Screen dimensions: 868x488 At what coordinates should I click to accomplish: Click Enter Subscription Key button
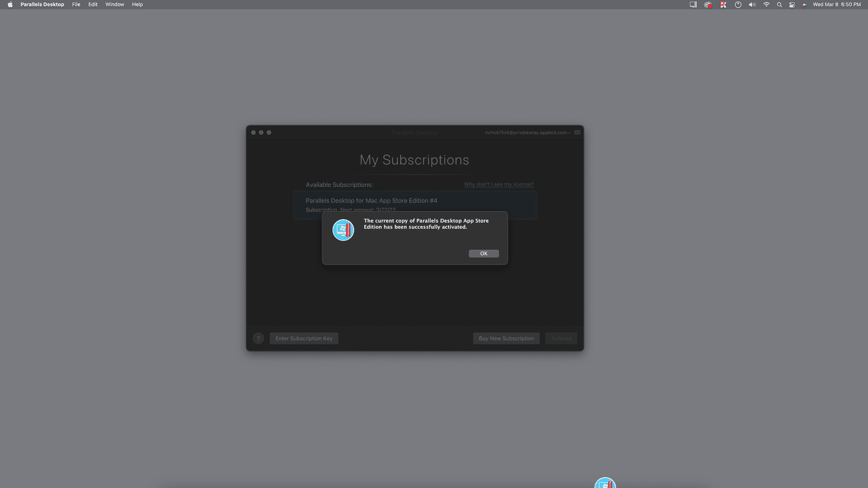pyautogui.click(x=304, y=338)
